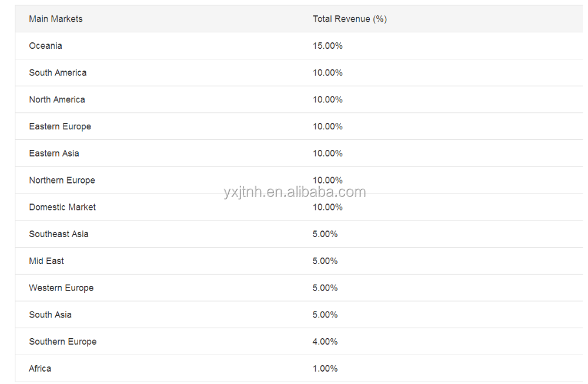Click the South Asia market cell

50,315
